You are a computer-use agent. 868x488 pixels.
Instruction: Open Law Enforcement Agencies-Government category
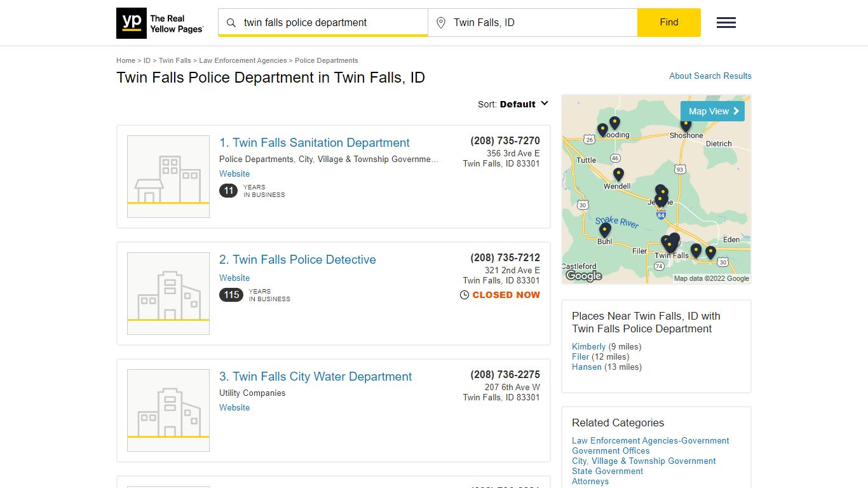click(651, 440)
